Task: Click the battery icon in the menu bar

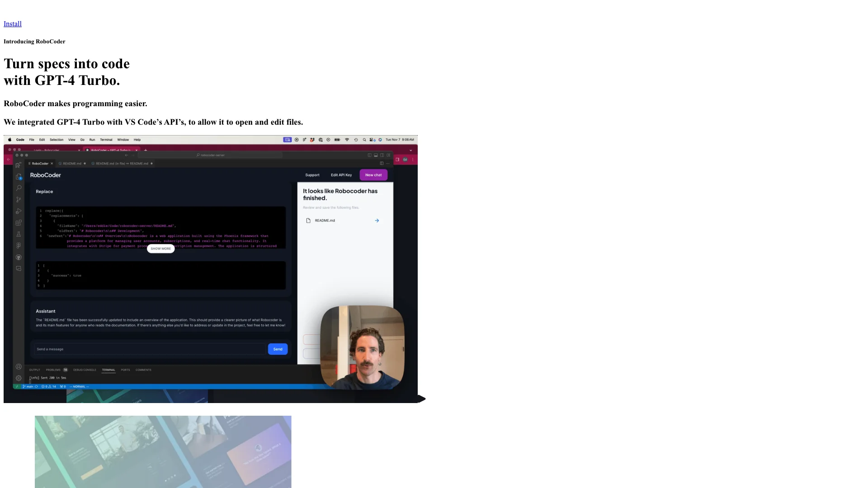Action: point(337,140)
